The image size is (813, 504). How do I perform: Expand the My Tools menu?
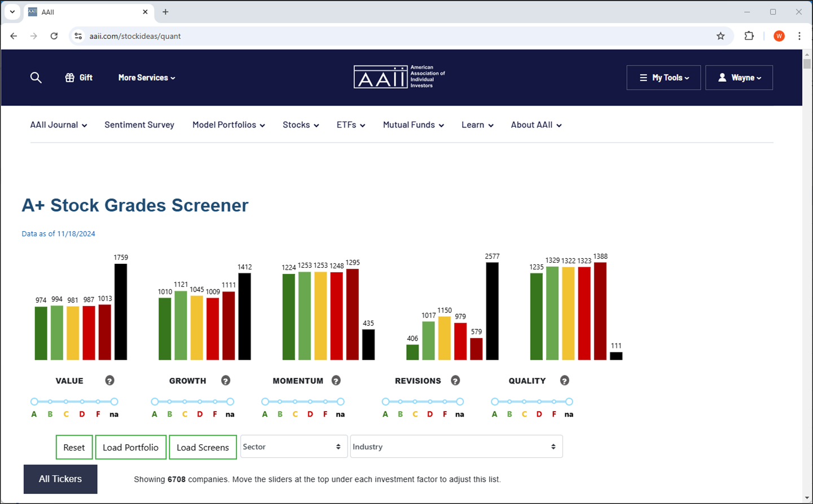coord(663,78)
